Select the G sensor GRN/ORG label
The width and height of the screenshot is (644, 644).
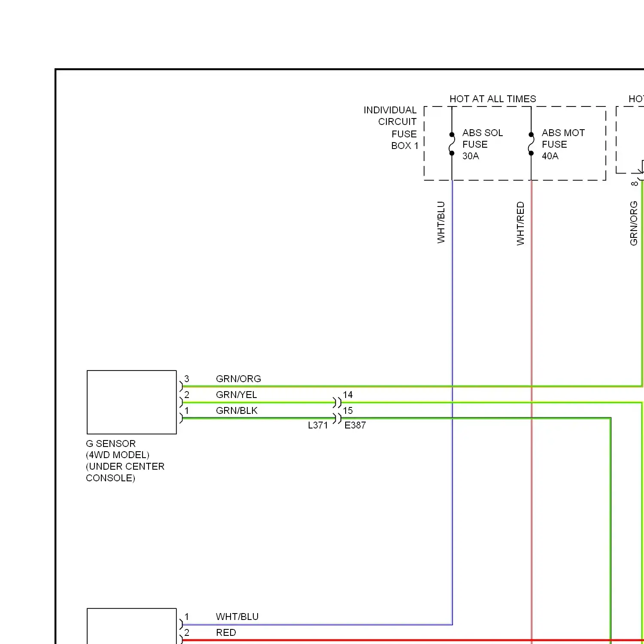(238, 379)
